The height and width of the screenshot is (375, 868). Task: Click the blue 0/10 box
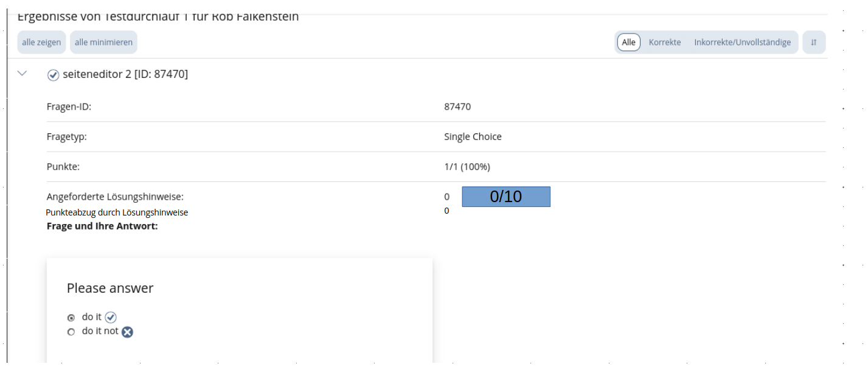pos(505,197)
